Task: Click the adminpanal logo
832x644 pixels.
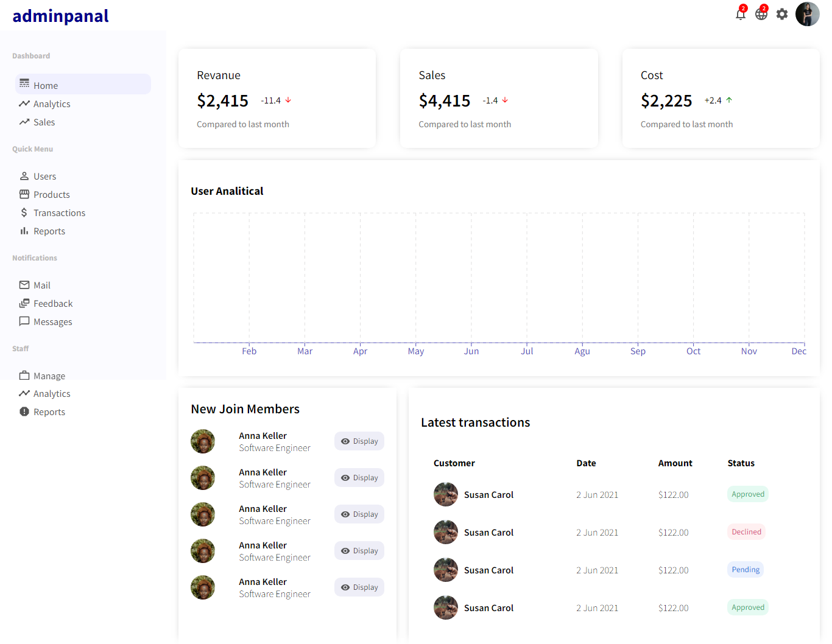Action: (x=60, y=16)
